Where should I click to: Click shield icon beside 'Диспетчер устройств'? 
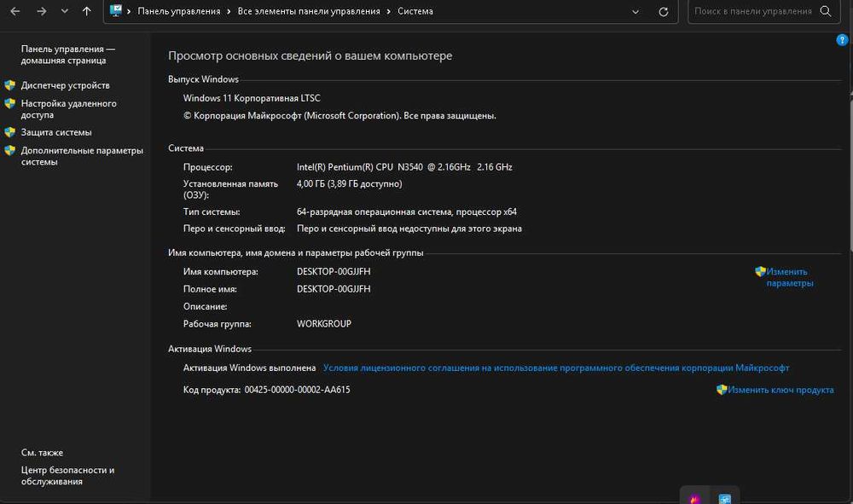point(9,85)
